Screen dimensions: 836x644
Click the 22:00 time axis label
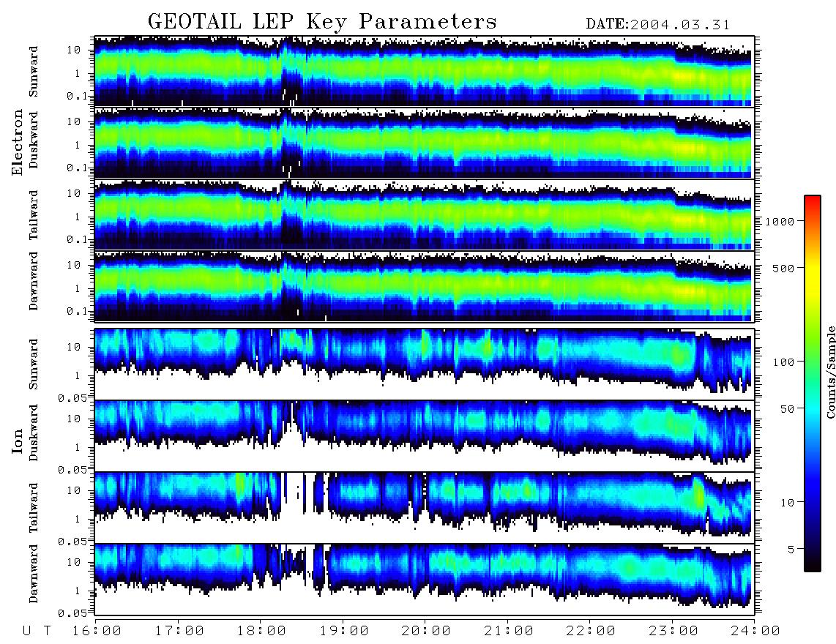pos(591,632)
